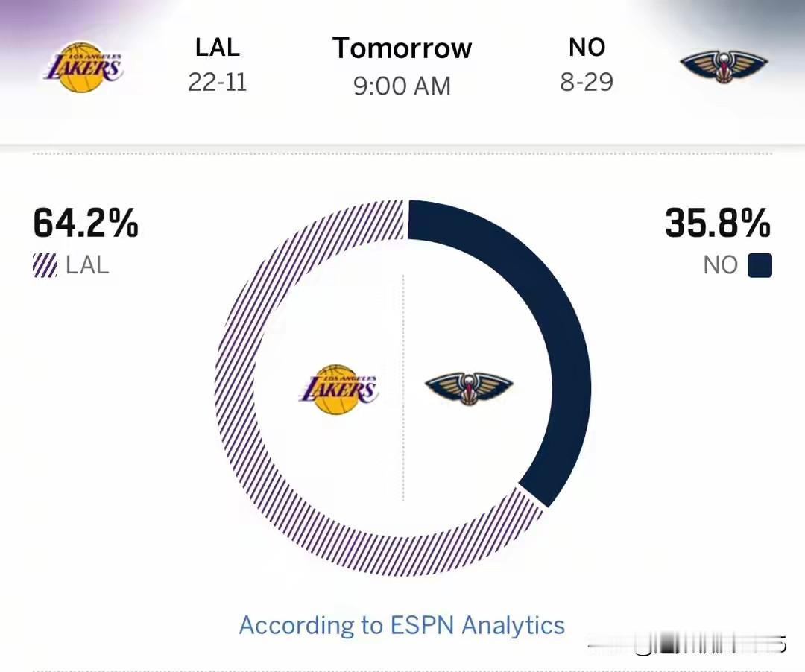Screen dimensions: 805x672
Task: Click the navy NO legend swatch
Action: pos(760,266)
